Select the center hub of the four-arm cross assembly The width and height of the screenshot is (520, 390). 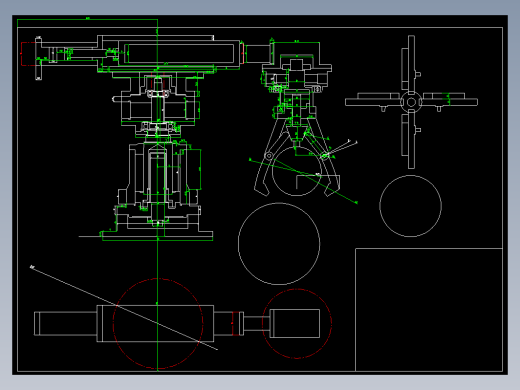tap(411, 102)
